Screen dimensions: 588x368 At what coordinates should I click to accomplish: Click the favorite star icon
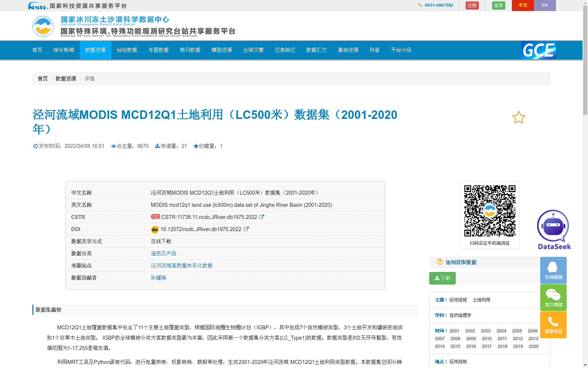[519, 117]
